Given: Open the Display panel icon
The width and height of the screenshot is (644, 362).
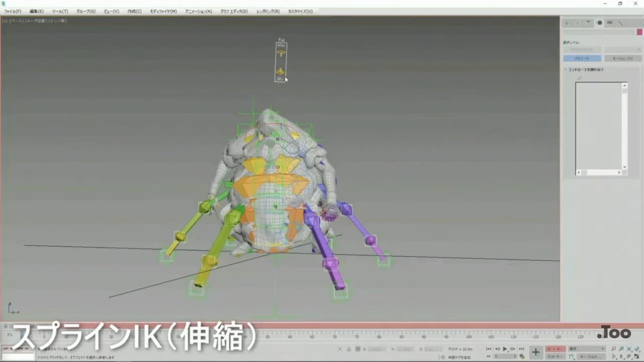Looking at the screenshot, I should point(610,23).
